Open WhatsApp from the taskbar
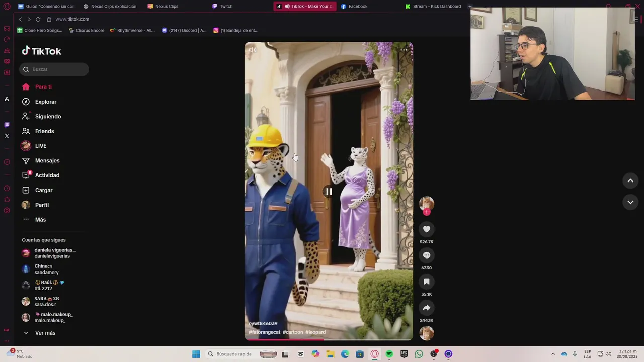Screen dimensions: 644x362 [x=419, y=354]
